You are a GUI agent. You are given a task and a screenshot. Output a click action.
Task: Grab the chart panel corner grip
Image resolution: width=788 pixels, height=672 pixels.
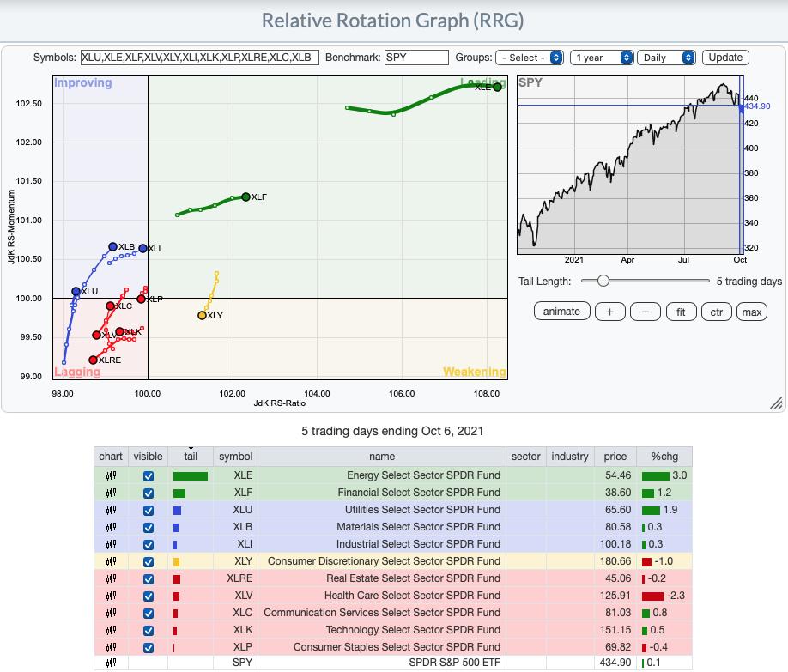tap(777, 403)
